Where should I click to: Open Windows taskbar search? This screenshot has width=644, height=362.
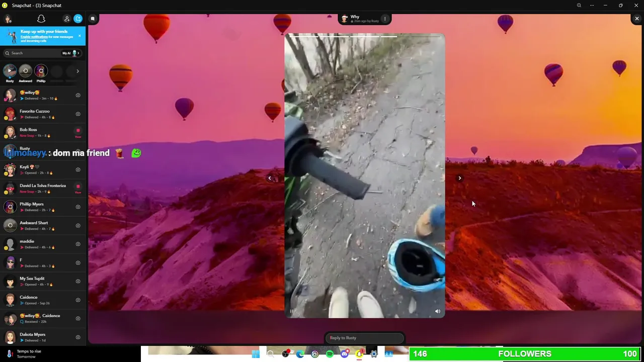coord(271,354)
